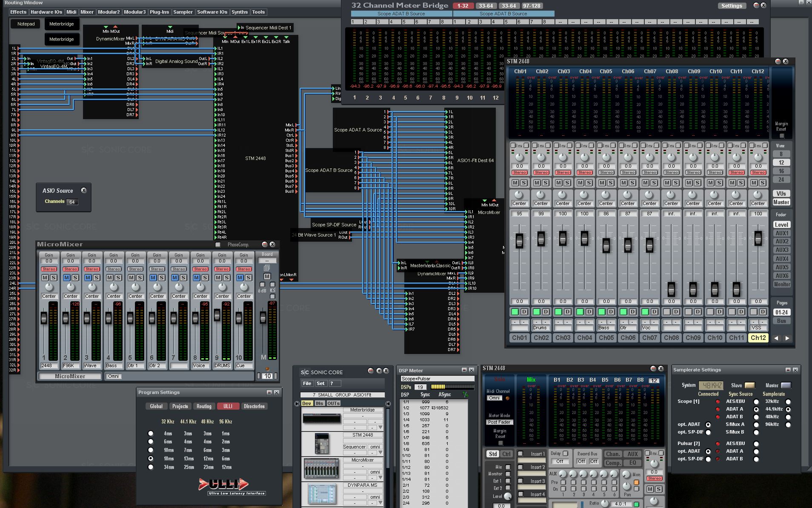Mute channel 1 '2448' in MicroMixer
Screen dimensions: 812x508
45,277
